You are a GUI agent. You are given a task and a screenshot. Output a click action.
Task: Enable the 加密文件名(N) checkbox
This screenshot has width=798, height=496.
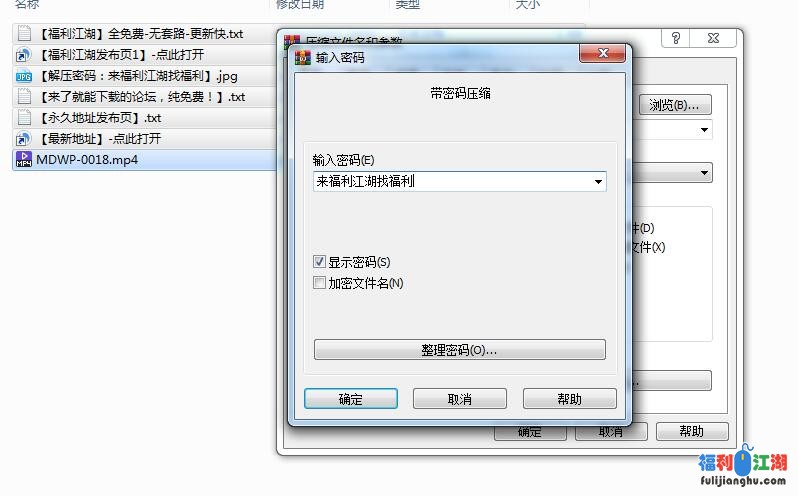tap(319, 283)
